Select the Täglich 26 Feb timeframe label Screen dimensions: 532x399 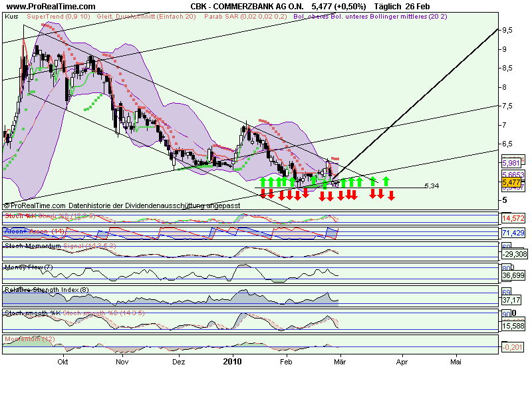coord(402,7)
